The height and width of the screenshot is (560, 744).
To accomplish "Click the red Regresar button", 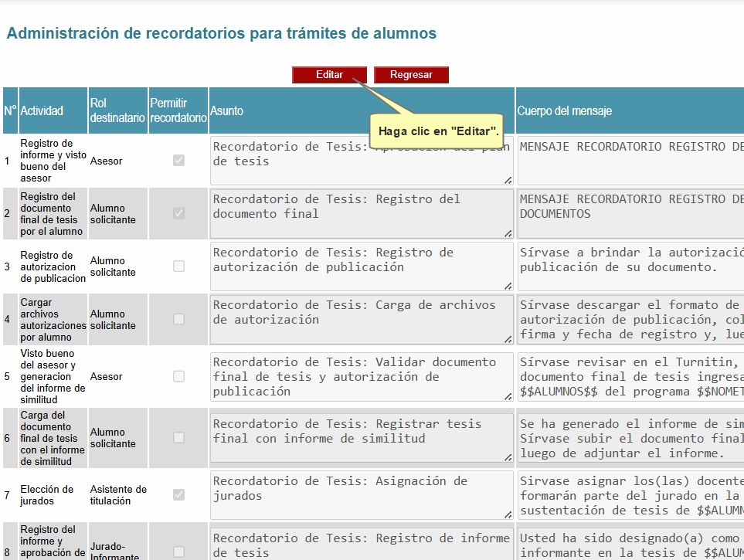I will (411, 75).
